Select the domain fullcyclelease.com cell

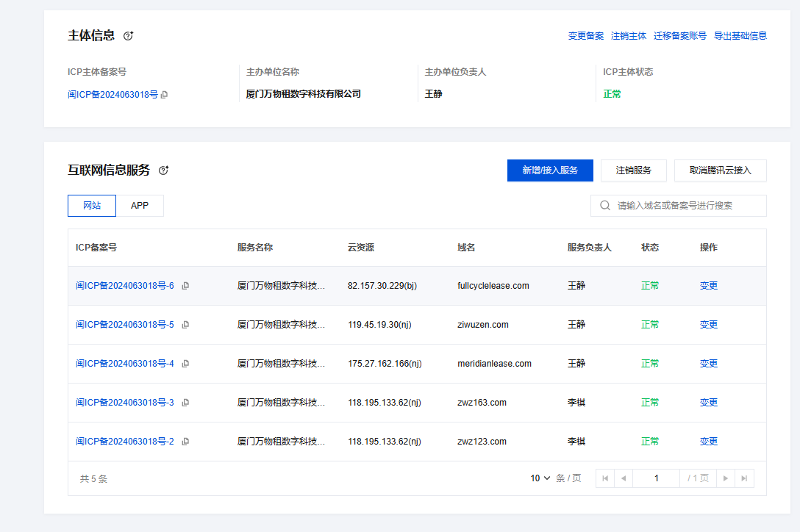coord(493,286)
